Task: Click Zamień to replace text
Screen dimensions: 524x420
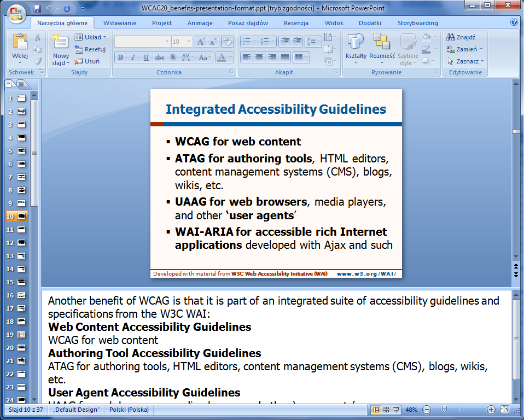Action: (465, 49)
